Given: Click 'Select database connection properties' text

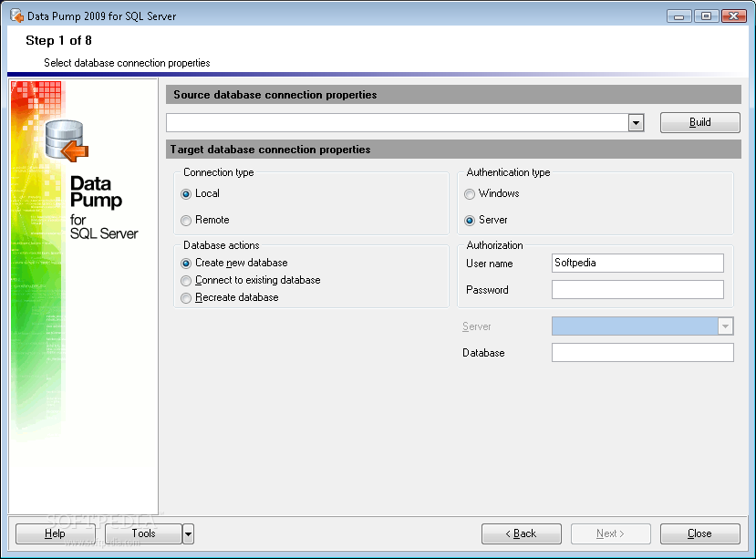Looking at the screenshot, I should pos(127,63).
